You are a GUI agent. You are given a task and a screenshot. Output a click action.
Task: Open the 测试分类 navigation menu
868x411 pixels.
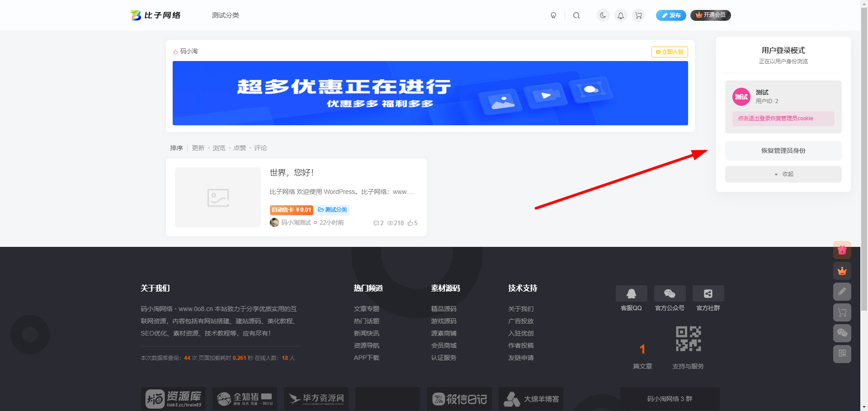[x=226, y=15]
